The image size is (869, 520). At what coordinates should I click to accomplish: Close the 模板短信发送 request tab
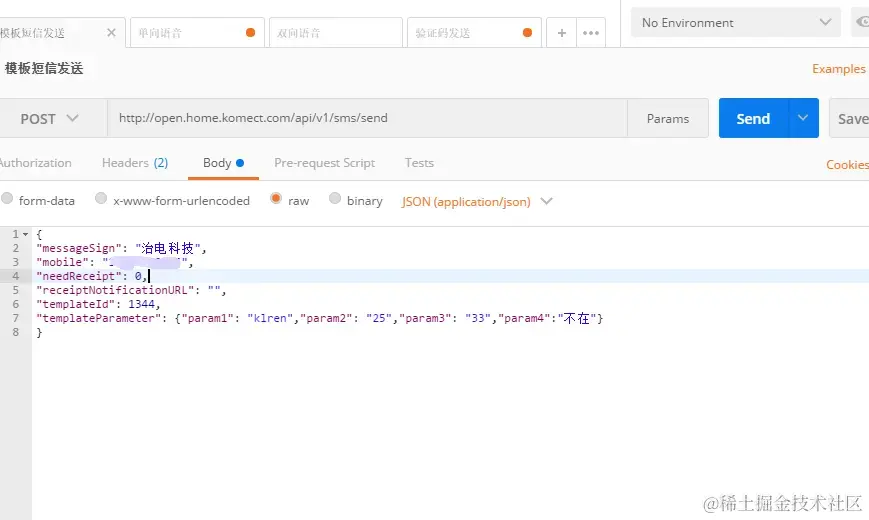coord(111,33)
